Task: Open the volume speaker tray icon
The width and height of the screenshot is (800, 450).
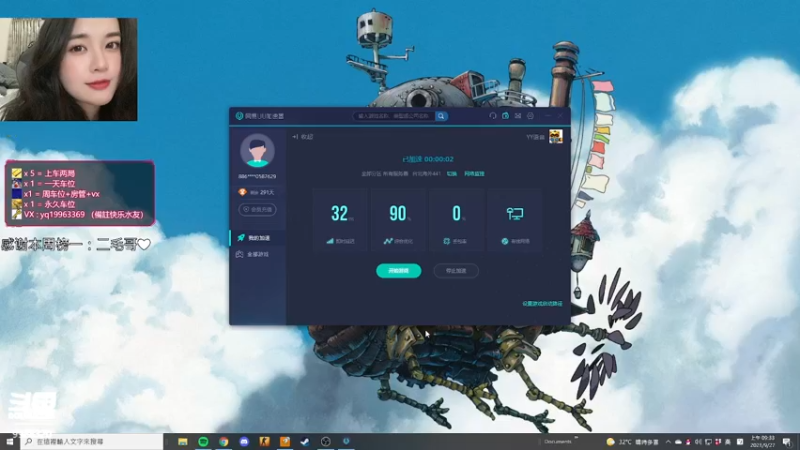Action: click(x=698, y=442)
